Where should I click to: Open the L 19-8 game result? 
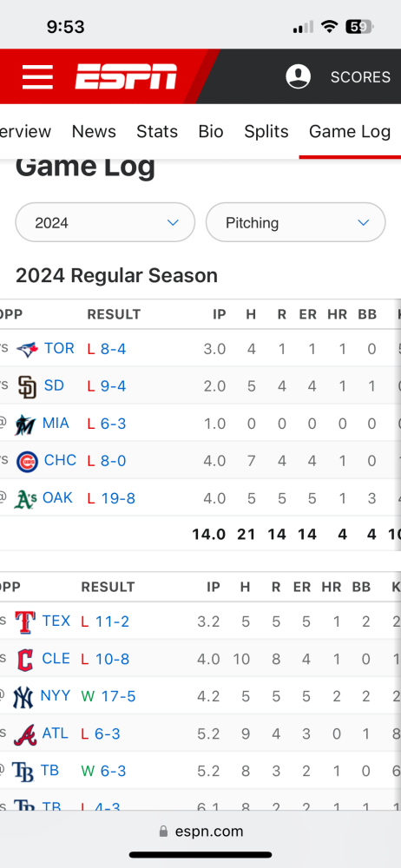tap(111, 498)
